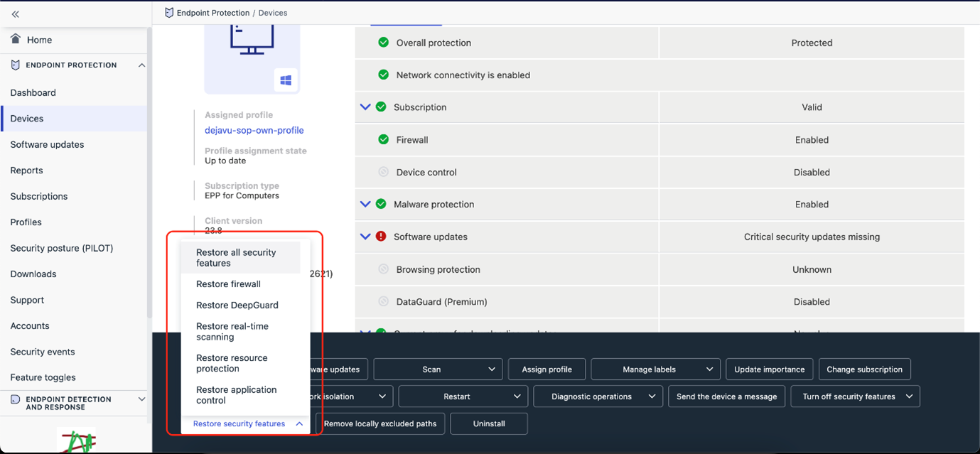The width and height of the screenshot is (980, 454).
Task: Click Remove locally excluded paths
Action: click(380, 424)
